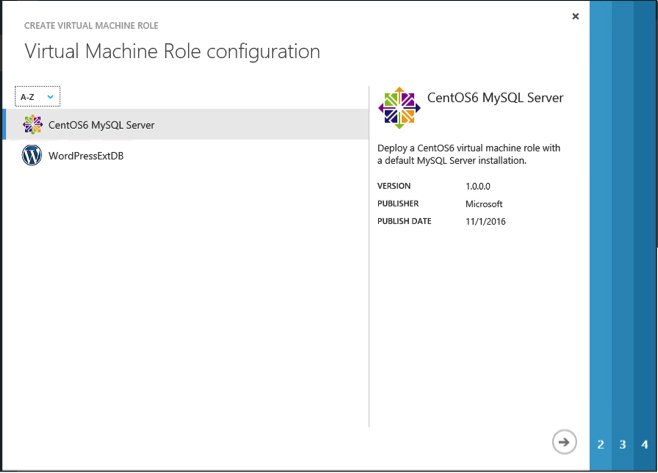Jump to wizard step 2
Viewport: 658px width, 473px height.
coord(601,444)
